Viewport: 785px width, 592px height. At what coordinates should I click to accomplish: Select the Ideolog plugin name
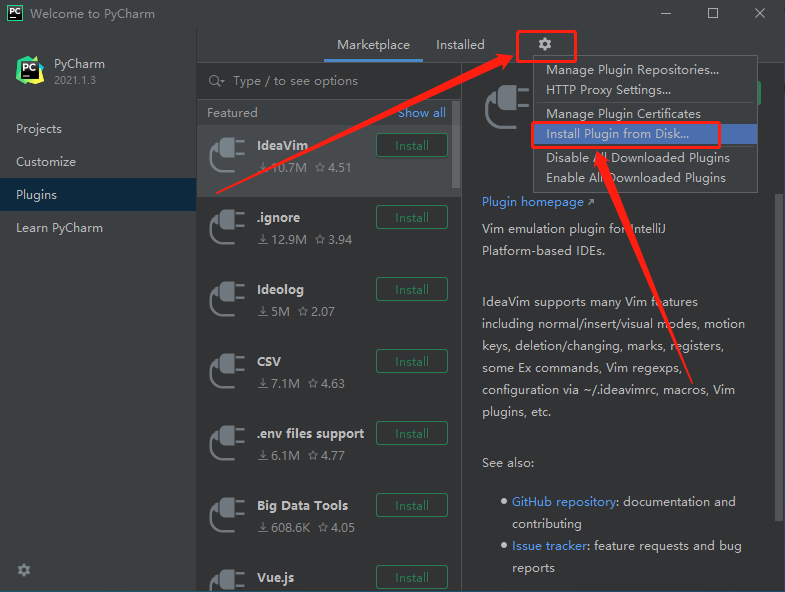click(x=280, y=289)
